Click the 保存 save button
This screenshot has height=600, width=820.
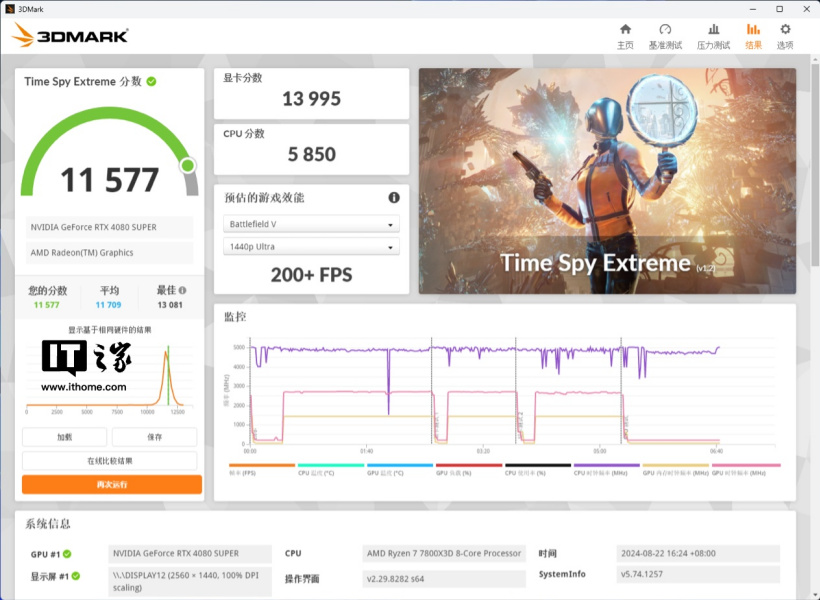tap(154, 437)
